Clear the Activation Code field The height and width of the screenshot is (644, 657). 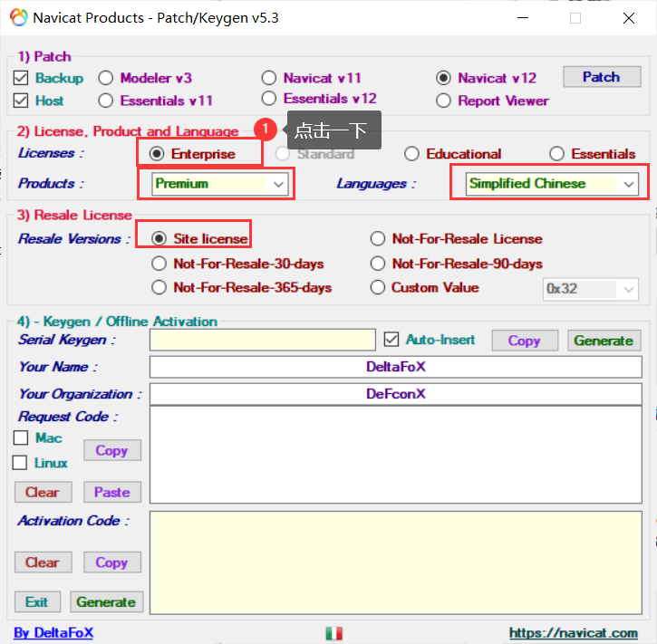[43, 562]
